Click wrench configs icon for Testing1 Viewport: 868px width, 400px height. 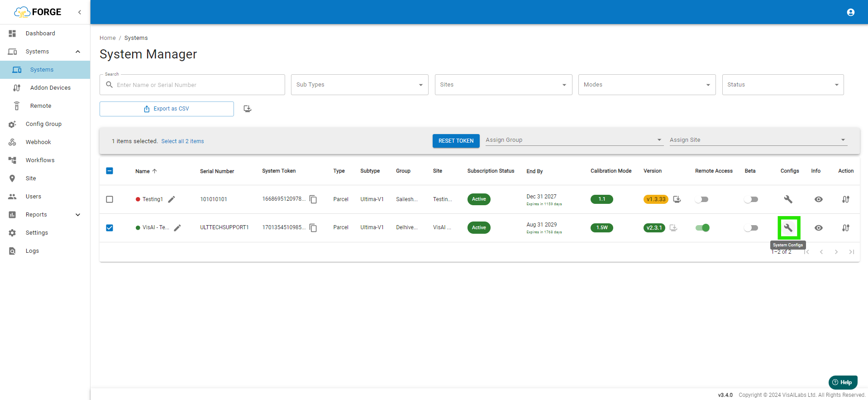[x=788, y=199]
